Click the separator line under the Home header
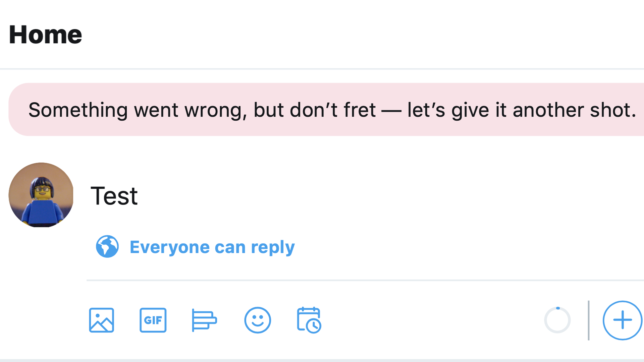Image resolution: width=644 pixels, height=362 pixels. (x=322, y=69)
